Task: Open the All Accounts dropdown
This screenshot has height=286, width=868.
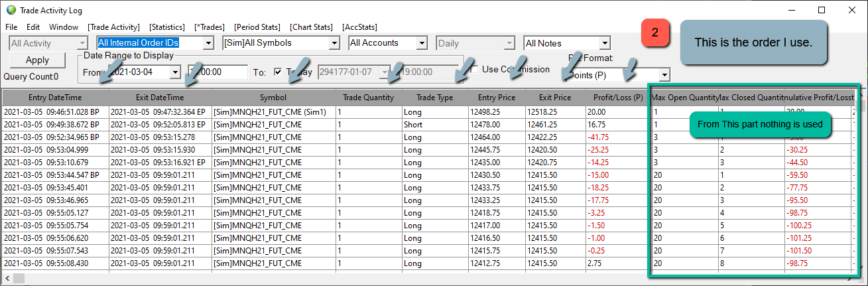Action: [x=388, y=43]
